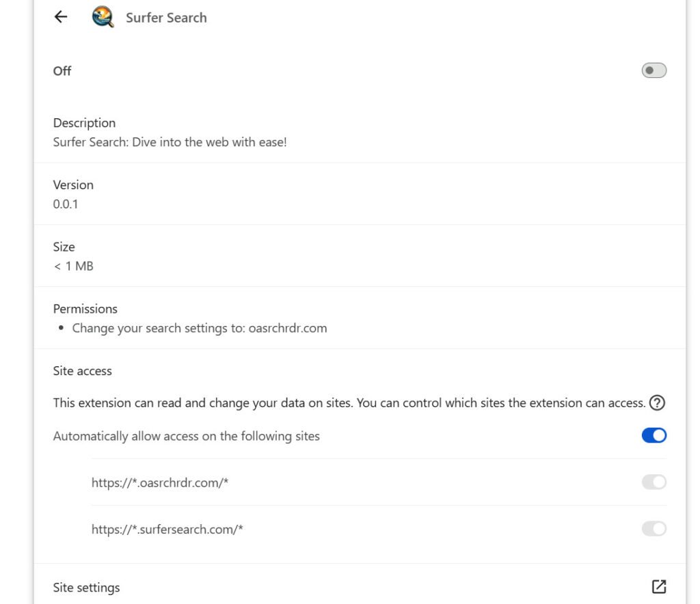
Task: Click the Off status label
Action: point(62,71)
